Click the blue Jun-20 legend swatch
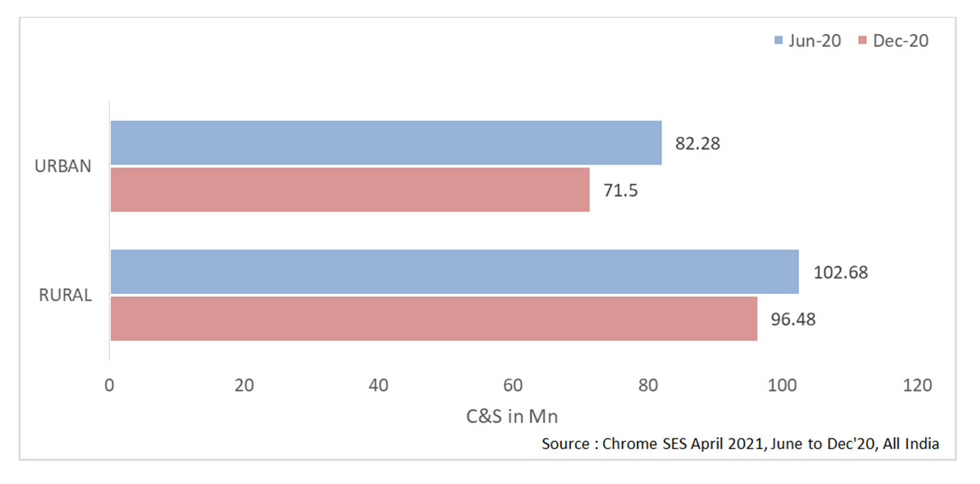This screenshot has width=980, height=484. [x=779, y=40]
